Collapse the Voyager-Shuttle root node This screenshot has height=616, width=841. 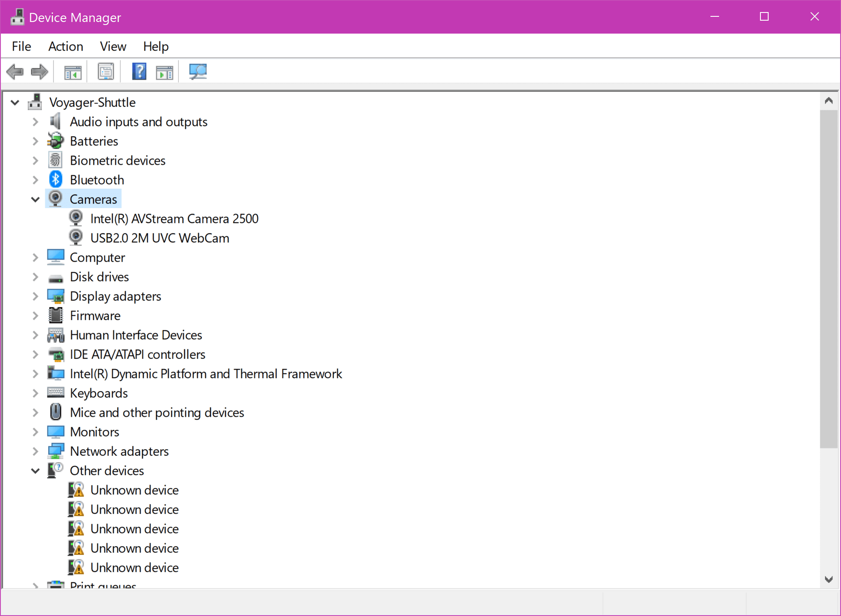point(15,103)
